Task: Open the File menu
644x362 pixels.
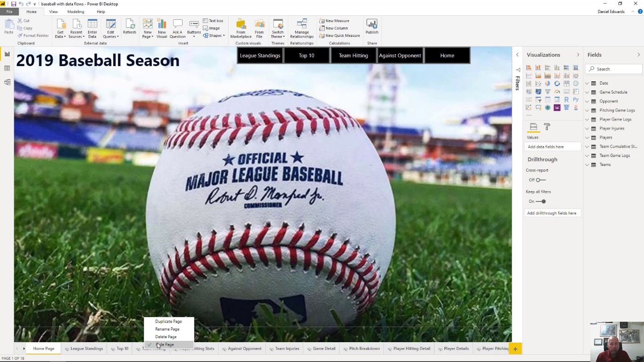Action: click(9, 12)
